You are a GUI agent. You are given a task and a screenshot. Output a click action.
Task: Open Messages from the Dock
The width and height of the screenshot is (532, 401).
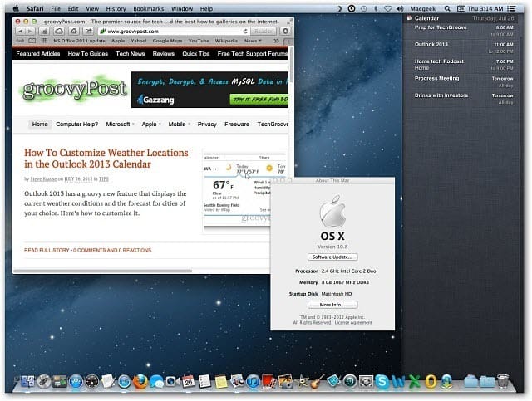coord(156,382)
